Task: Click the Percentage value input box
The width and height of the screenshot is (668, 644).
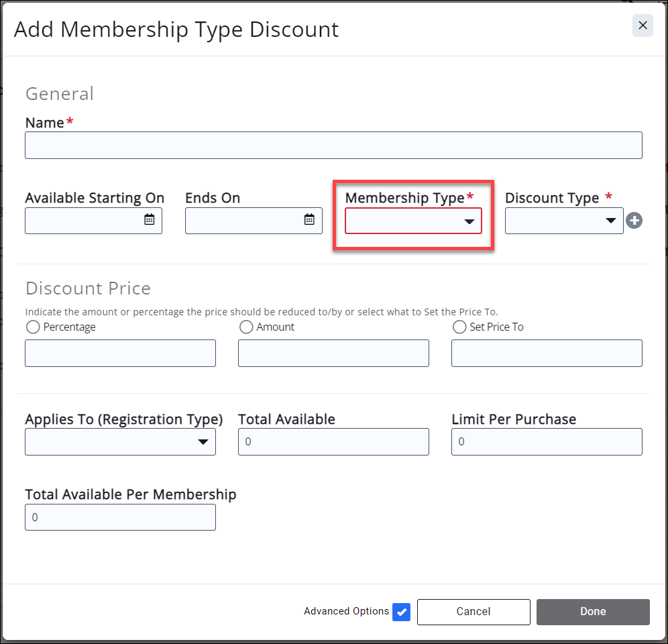Action: pyautogui.click(x=121, y=354)
